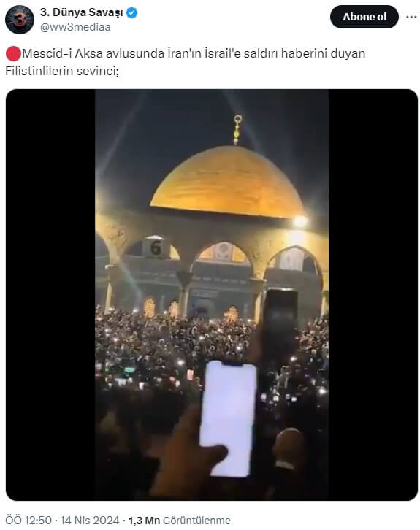
Task: View the 1,3 Mn Görüntülenme count
Action: point(179,521)
